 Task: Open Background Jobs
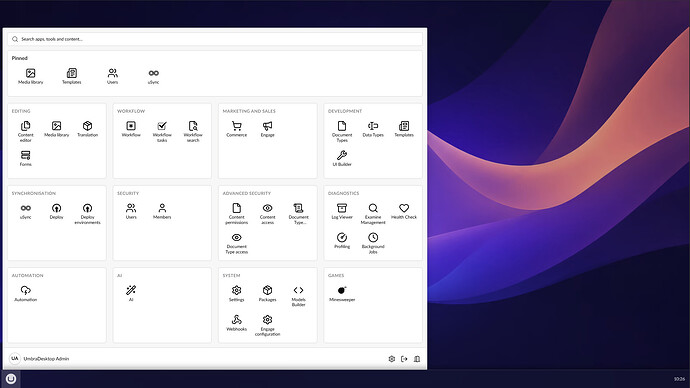[373, 243]
